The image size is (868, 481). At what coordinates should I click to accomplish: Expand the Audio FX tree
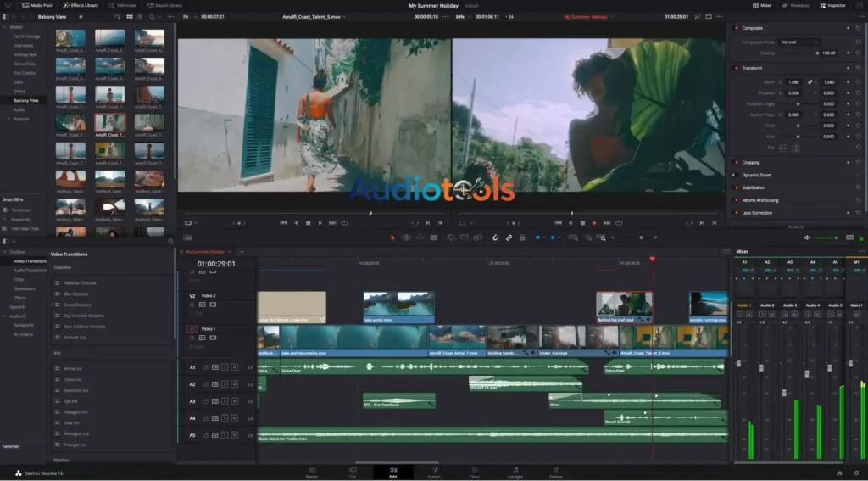click(x=5, y=316)
